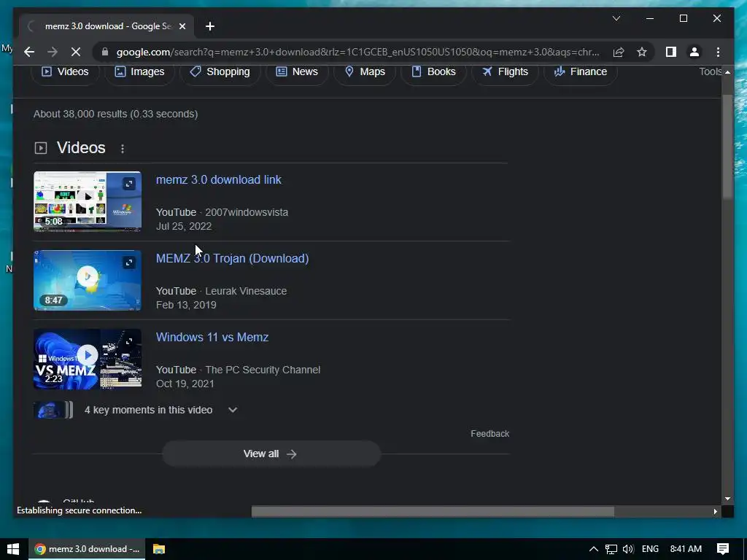747x560 pixels.
Task: Go back with the browser back arrow
Action: [29, 52]
